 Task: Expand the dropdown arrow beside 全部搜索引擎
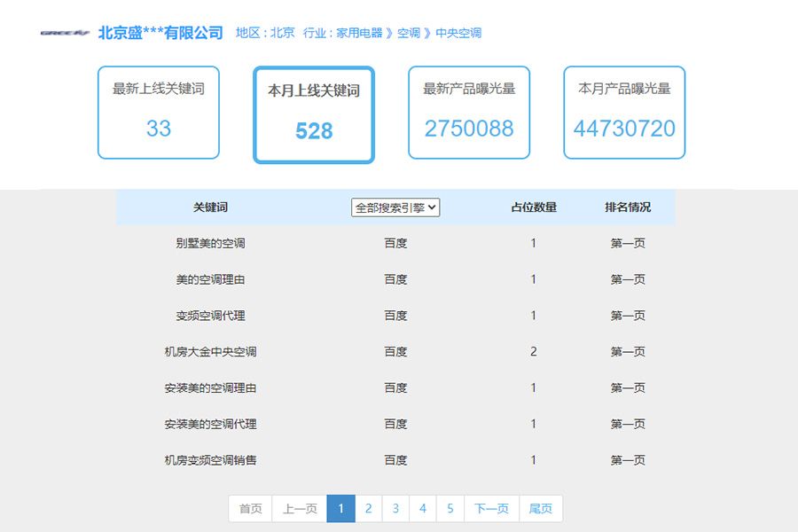tap(431, 207)
